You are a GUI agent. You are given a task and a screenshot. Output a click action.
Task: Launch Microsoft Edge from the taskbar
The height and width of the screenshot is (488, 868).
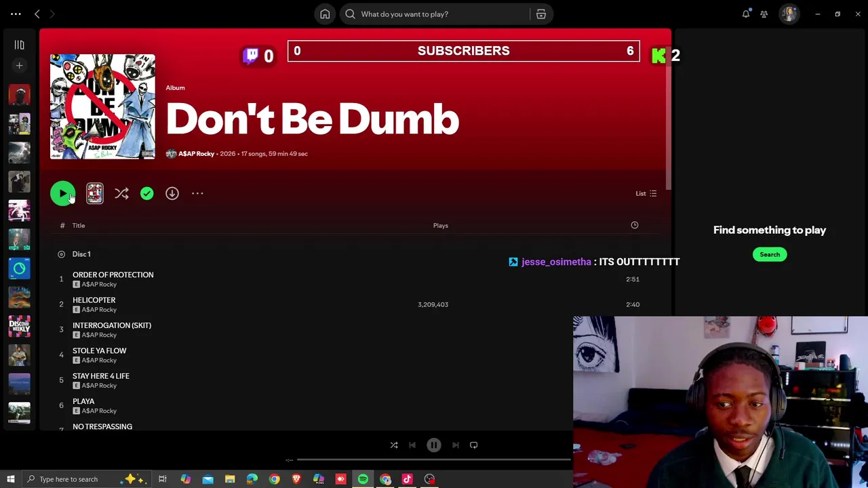tap(252, 479)
